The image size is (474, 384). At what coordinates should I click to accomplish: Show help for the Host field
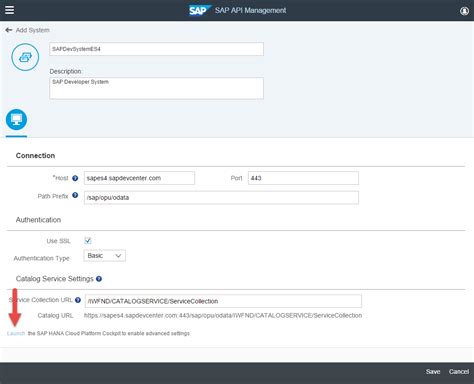tap(75, 178)
